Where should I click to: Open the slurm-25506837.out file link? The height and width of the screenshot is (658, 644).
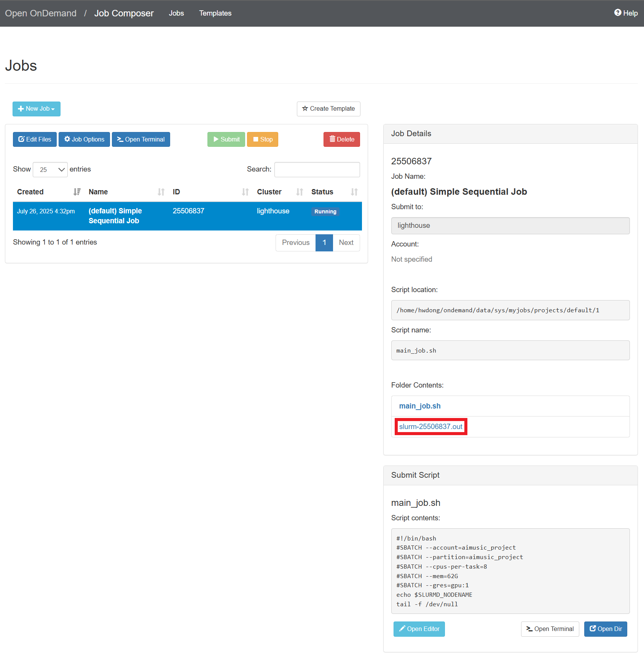[x=430, y=427]
